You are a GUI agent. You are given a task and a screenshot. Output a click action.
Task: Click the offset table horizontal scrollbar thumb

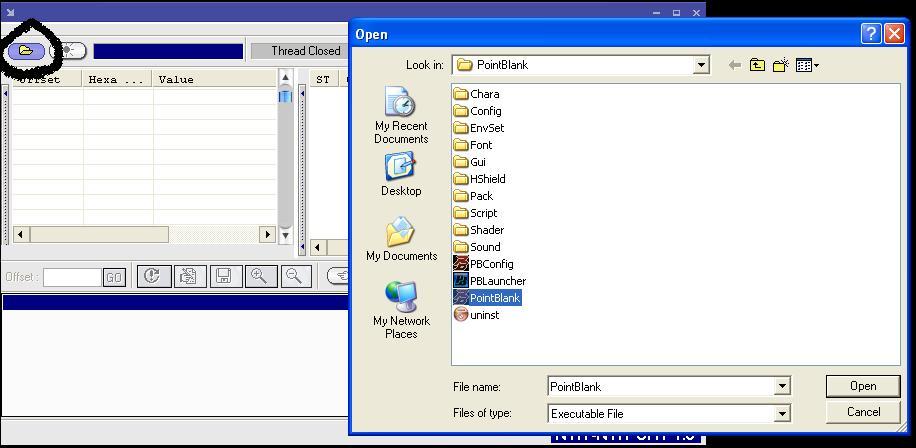[x=99, y=235]
